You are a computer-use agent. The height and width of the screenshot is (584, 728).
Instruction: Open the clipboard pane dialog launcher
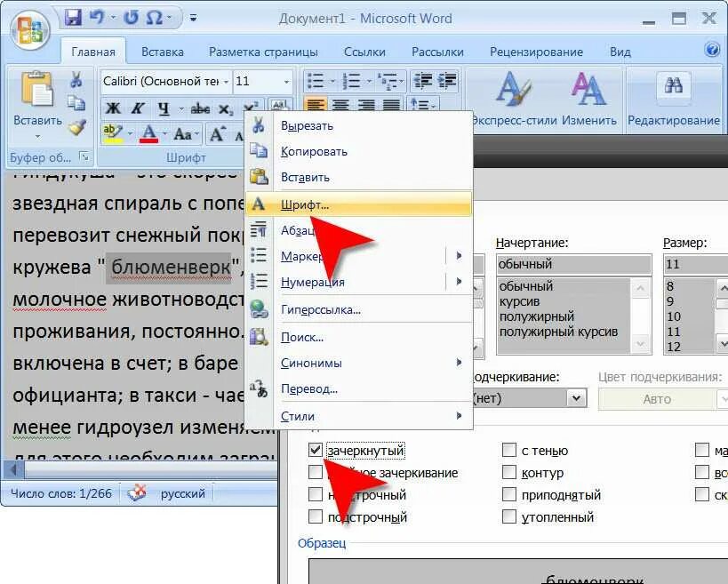point(84,157)
